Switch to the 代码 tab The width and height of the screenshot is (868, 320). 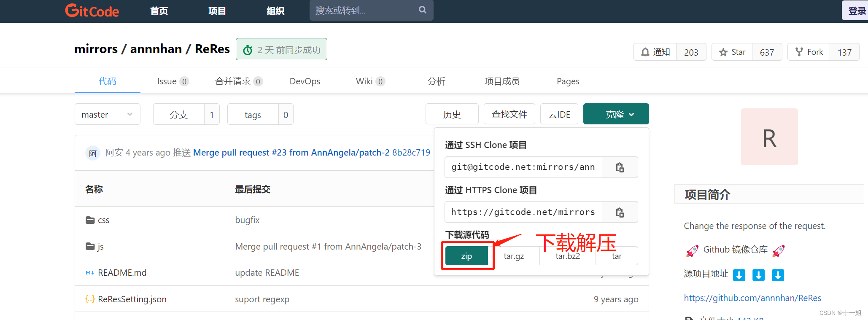pos(108,81)
